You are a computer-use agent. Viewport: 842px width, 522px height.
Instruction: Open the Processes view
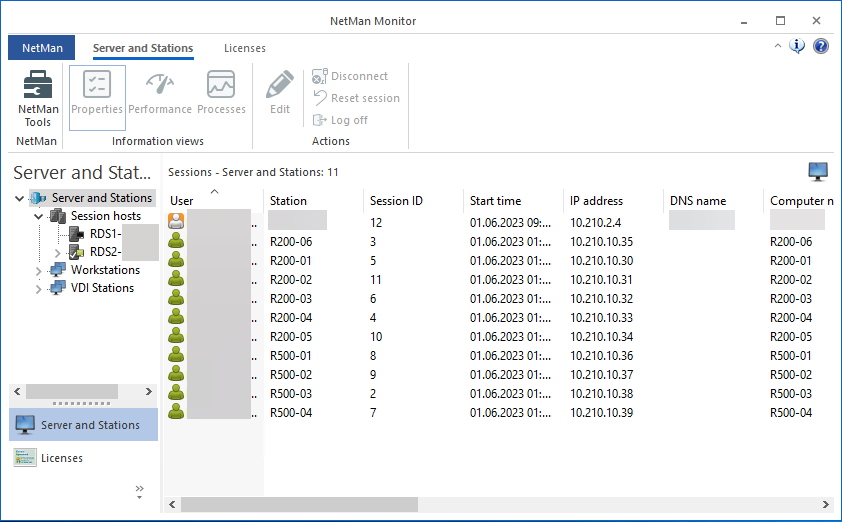pyautogui.click(x=221, y=93)
